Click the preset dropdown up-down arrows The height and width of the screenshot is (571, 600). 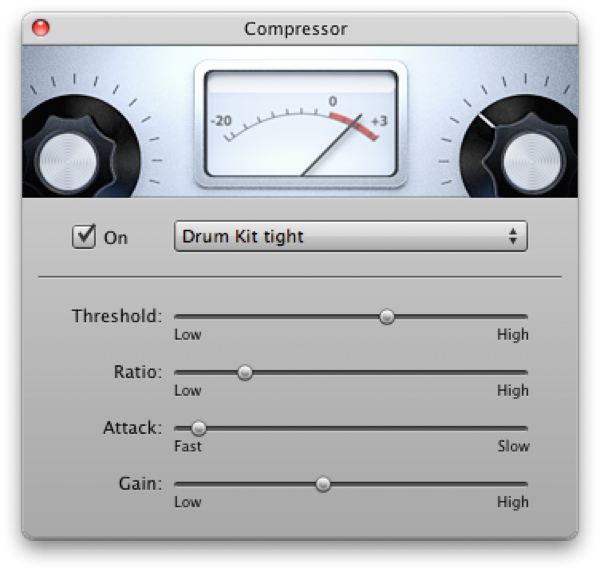[x=513, y=236]
